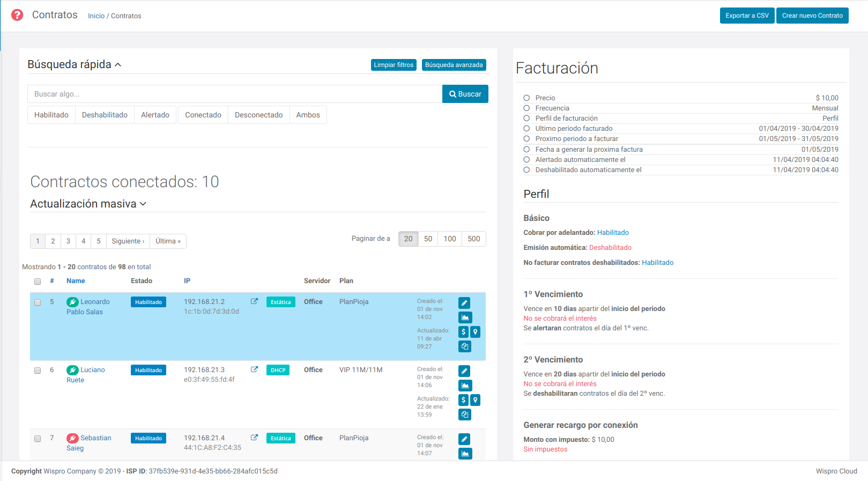The width and height of the screenshot is (868, 481).
Task: Open Búsqueda avanzada
Action: coord(454,65)
